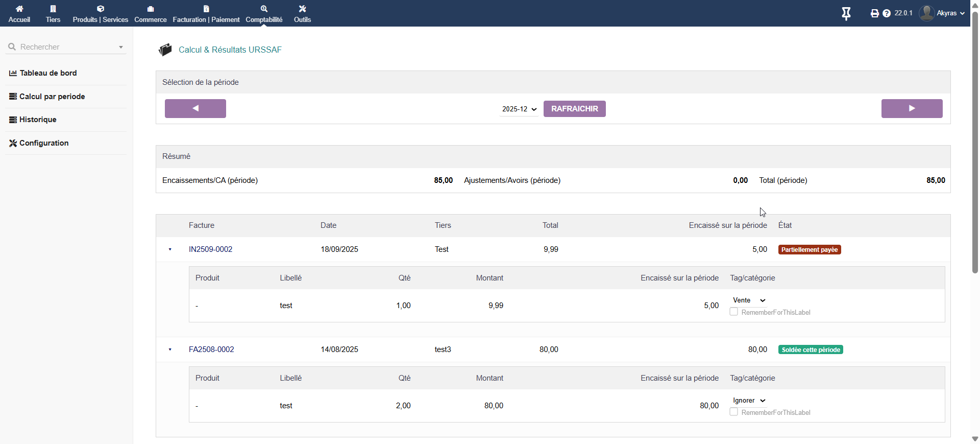
Task: Open Produits | Services cube icon
Action: pyautogui.click(x=101, y=9)
